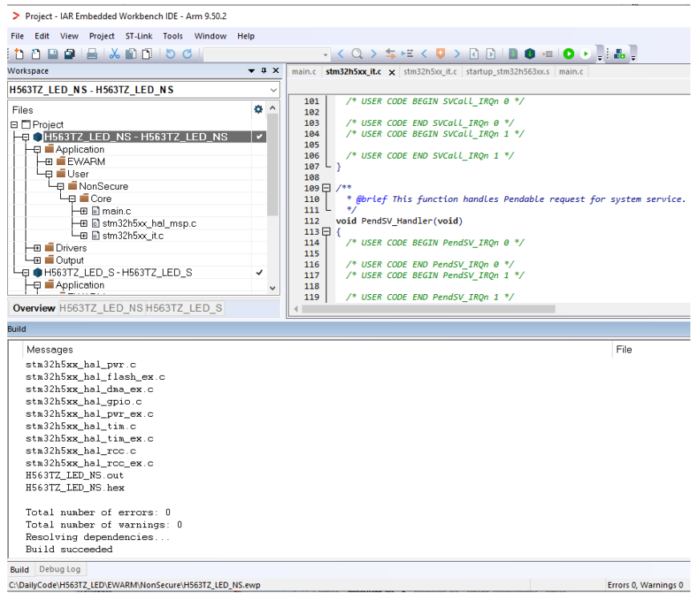Click the New Document toolbar icon
The image size is (700, 601).
18,54
